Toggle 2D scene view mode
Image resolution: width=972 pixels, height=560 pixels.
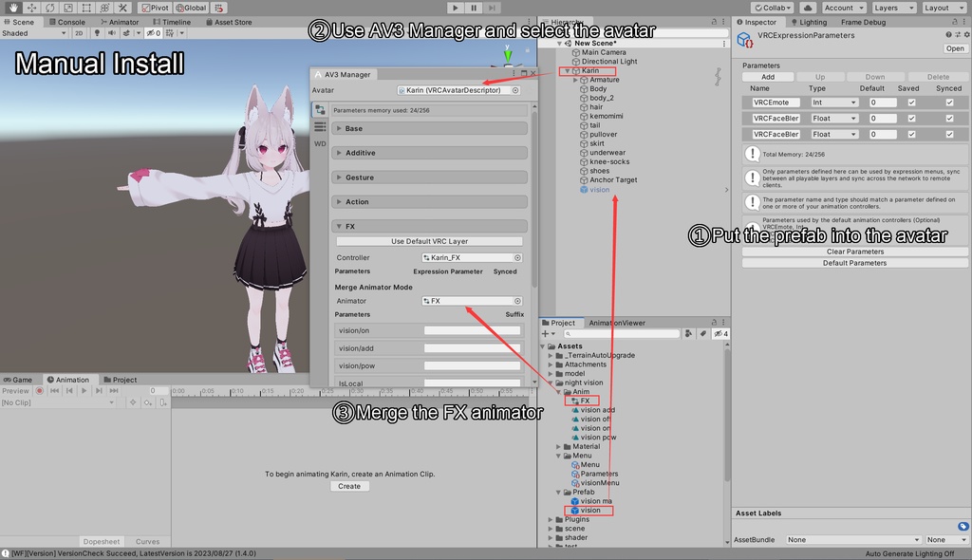click(x=79, y=33)
